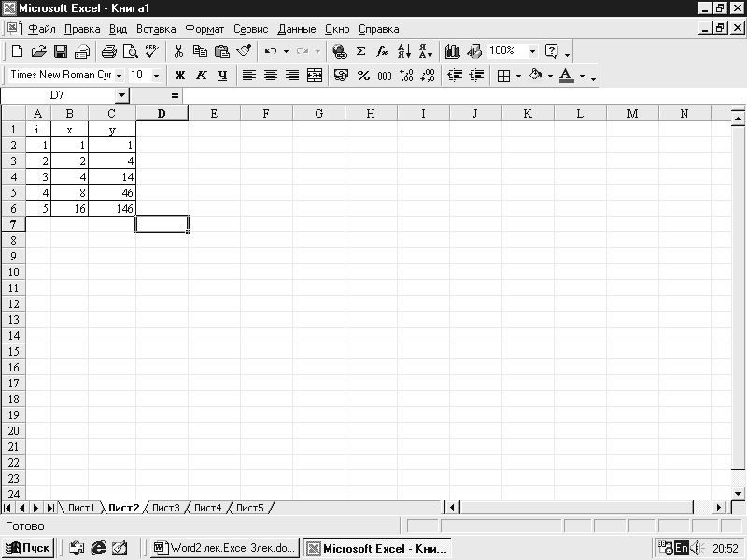Open the Файл menu
The height and width of the screenshot is (560, 747).
tap(41, 29)
